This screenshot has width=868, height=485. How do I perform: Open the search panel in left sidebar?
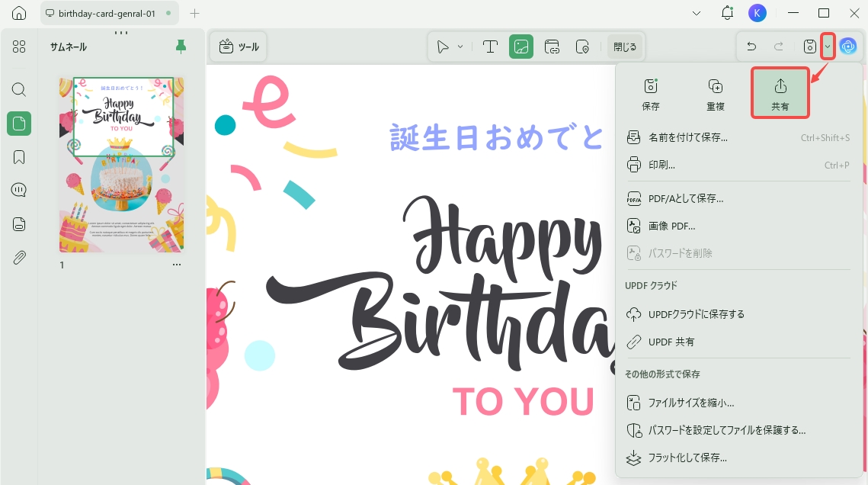[x=19, y=89]
